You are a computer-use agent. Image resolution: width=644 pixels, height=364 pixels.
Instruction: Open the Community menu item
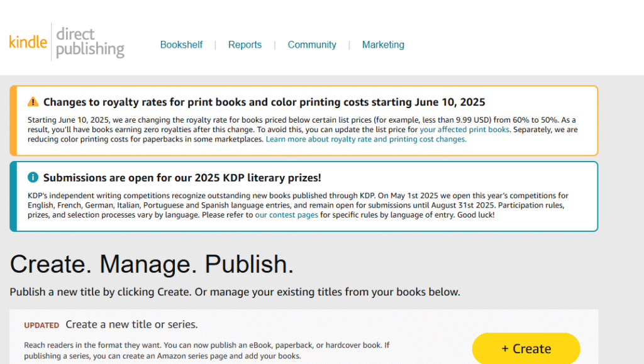click(x=312, y=45)
